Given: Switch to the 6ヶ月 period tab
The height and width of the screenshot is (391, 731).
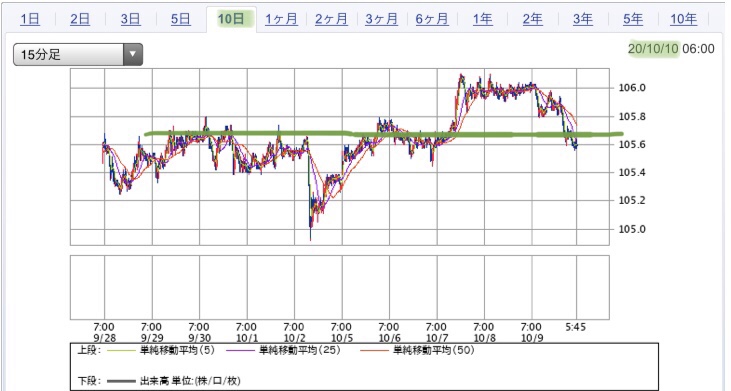Looking at the screenshot, I should (x=432, y=19).
